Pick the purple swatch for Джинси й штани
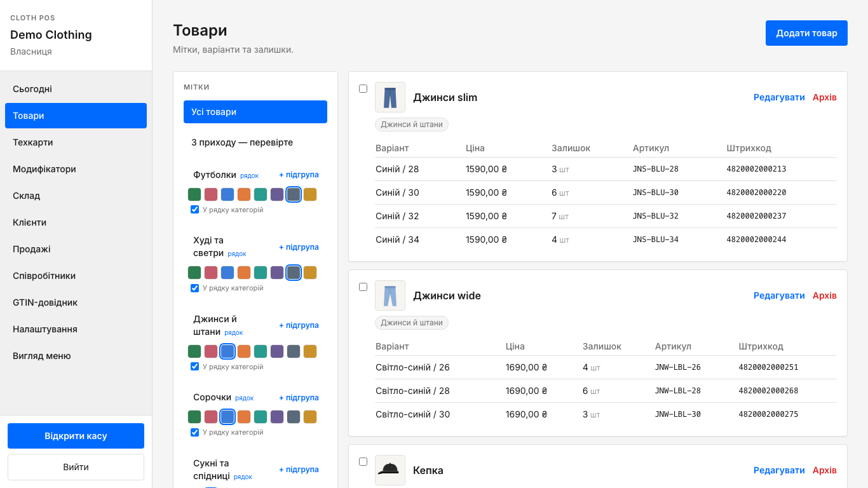Viewport: 868px width, 488px height. point(277,351)
